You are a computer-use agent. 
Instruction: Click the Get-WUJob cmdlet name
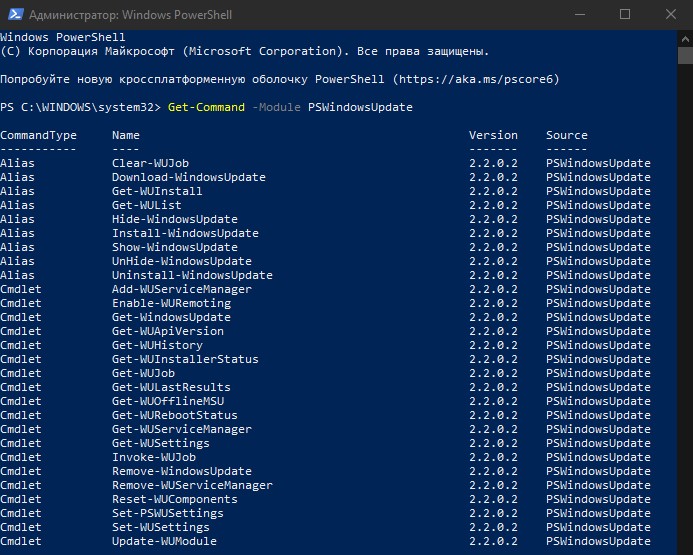pos(143,373)
